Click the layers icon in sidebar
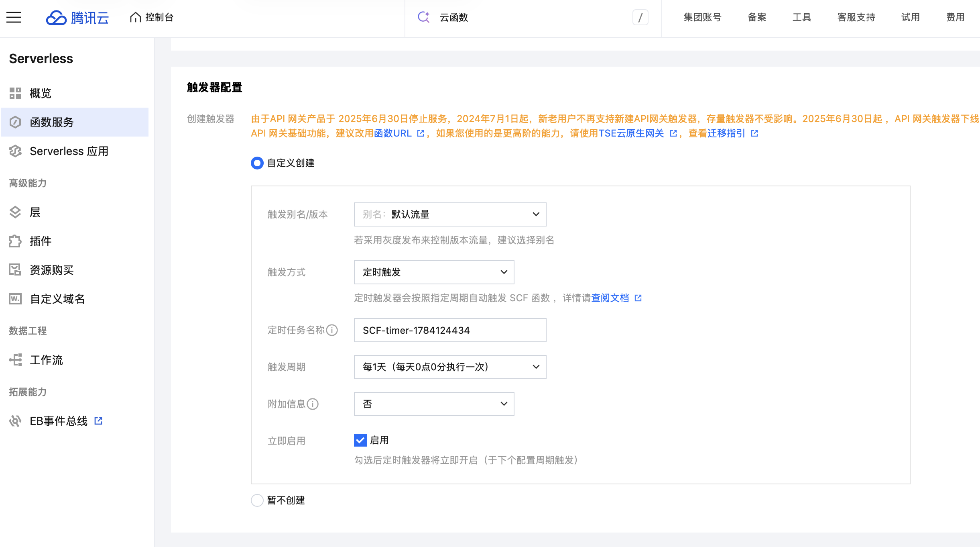This screenshot has width=980, height=547. (x=15, y=212)
